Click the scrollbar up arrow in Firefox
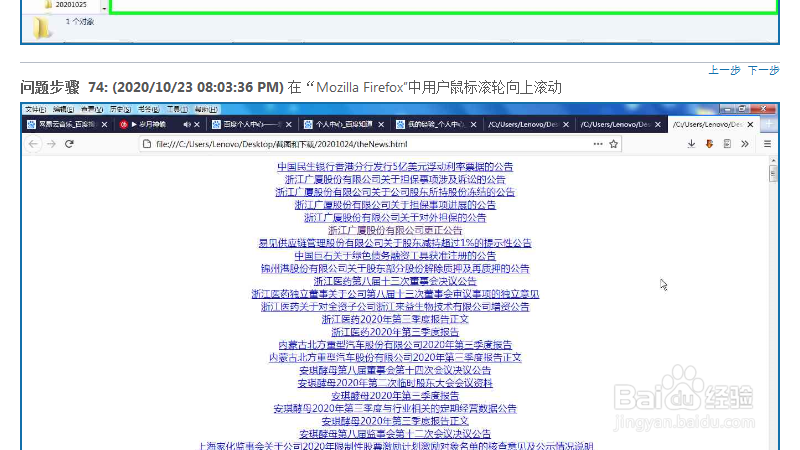 tap(773, 160)
